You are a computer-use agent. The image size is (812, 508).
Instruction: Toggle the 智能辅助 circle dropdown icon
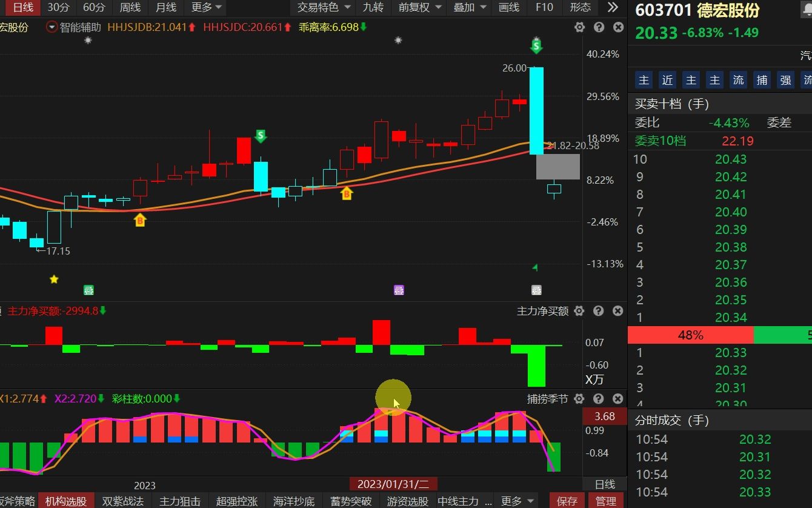(x=52, y=27)
